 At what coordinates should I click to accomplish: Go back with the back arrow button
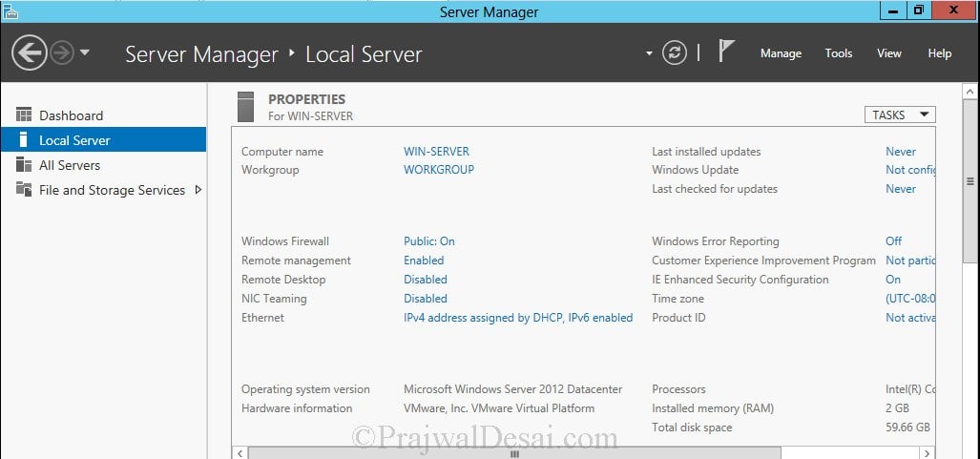30,52
